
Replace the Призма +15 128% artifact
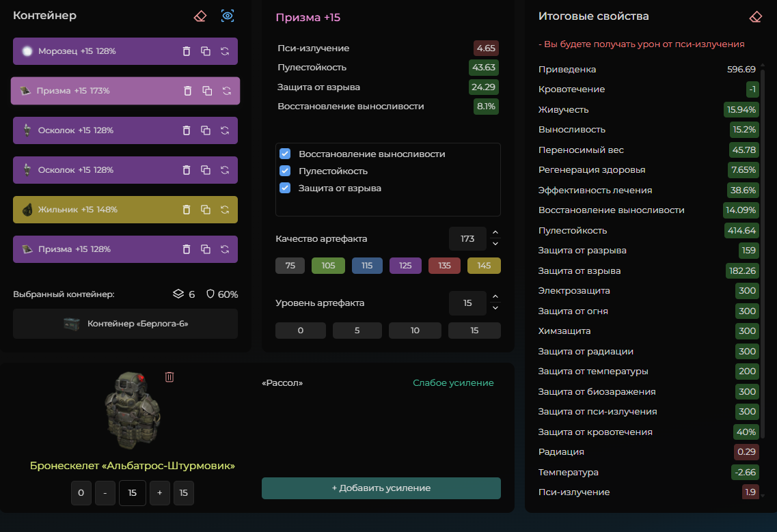click(x=225, y=249)
